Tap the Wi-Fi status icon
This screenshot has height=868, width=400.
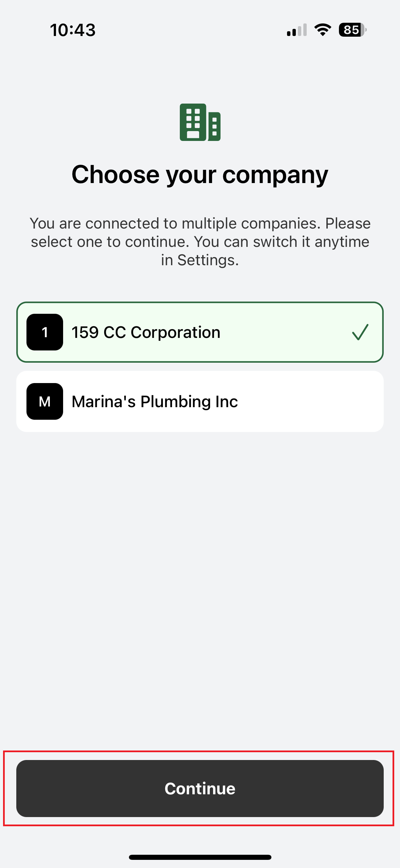click(x=323, y=30)
